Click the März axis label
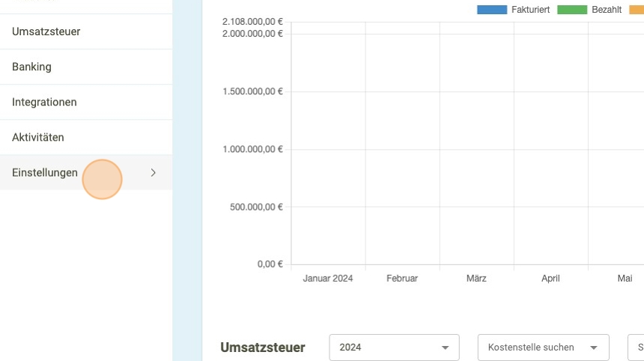 click(x=476, y=279)
